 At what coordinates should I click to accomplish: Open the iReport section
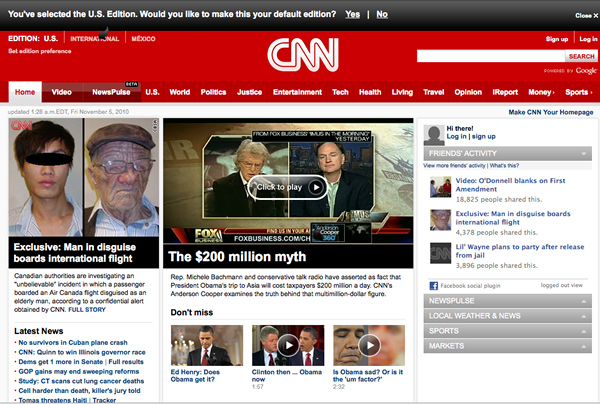tap(505, 92)
